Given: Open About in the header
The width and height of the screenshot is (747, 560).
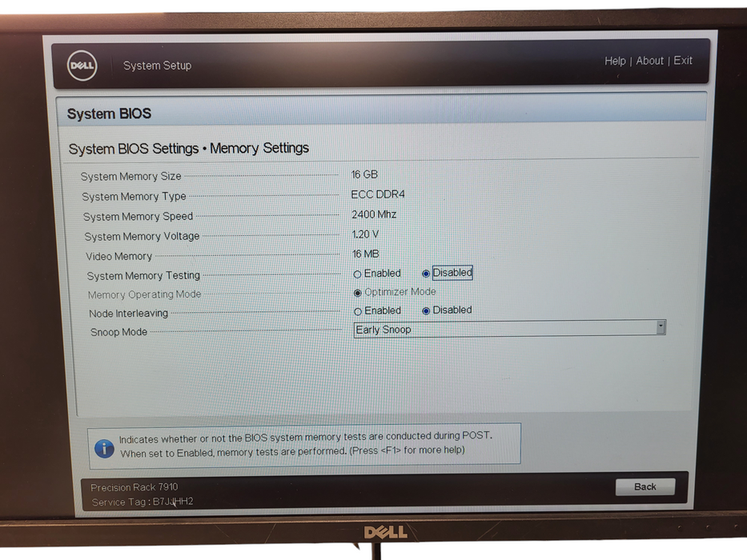Looking at the screenshot, I should [x=649, y=61].
